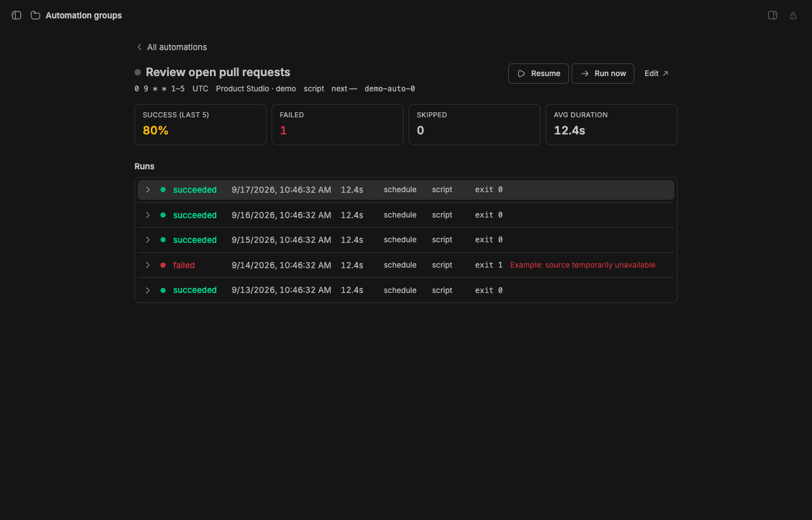Click 'schedule' in the 9/14/2026 row

click(400, 265)
